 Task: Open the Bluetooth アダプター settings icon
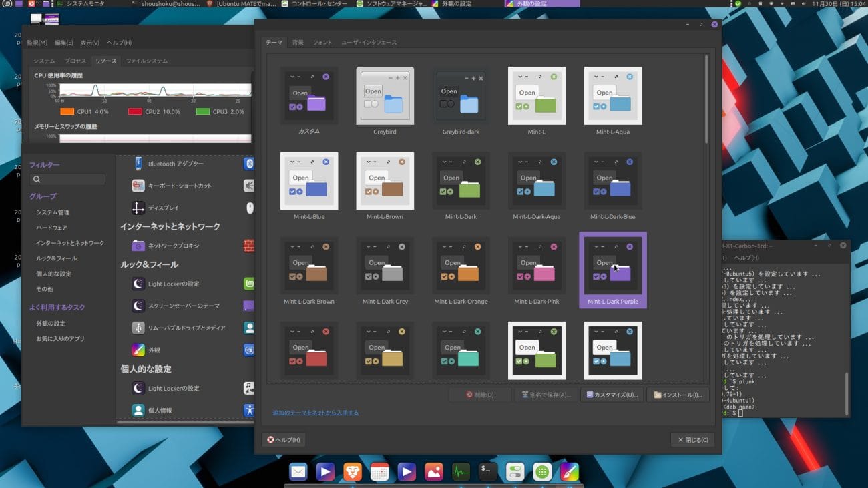pyautogui.click(x=138, y=164)
